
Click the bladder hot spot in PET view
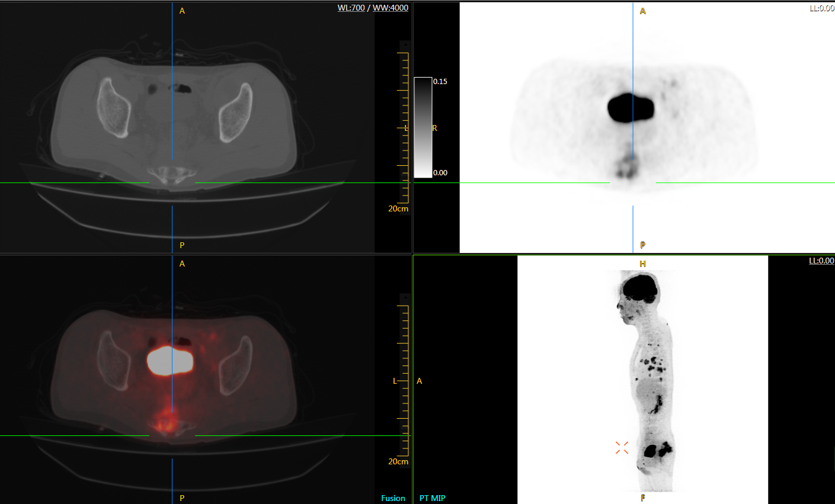click(x=631, y=108)
